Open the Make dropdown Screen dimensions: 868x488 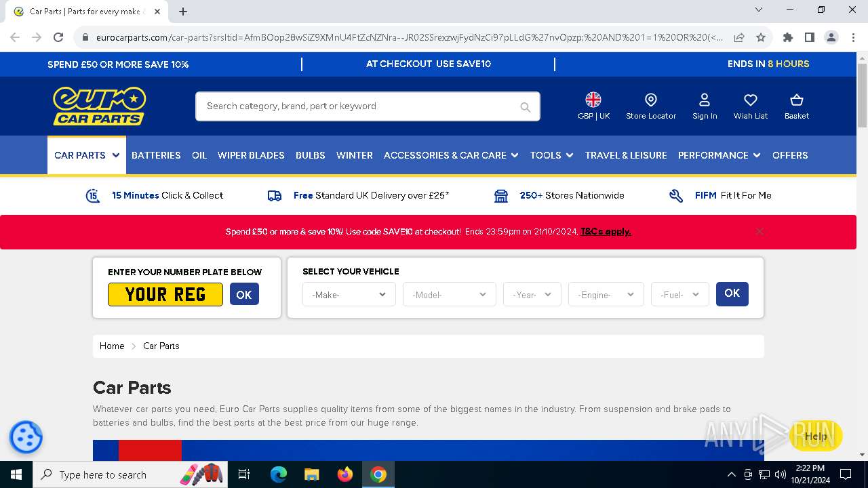click(x=349, y=295)
